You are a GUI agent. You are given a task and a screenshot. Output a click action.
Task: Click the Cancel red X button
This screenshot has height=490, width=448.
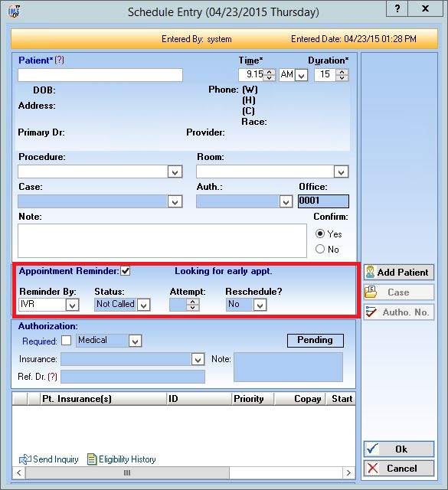398,468
